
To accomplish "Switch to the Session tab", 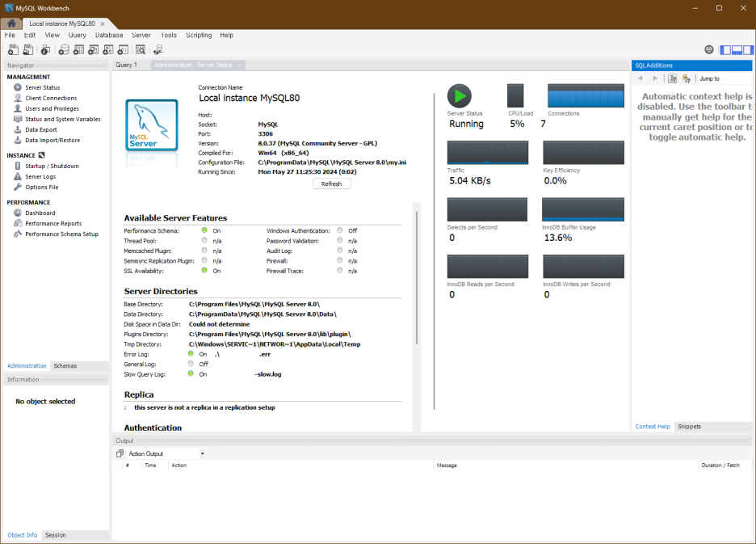I will pyautogui.click(x=56, y=535).
